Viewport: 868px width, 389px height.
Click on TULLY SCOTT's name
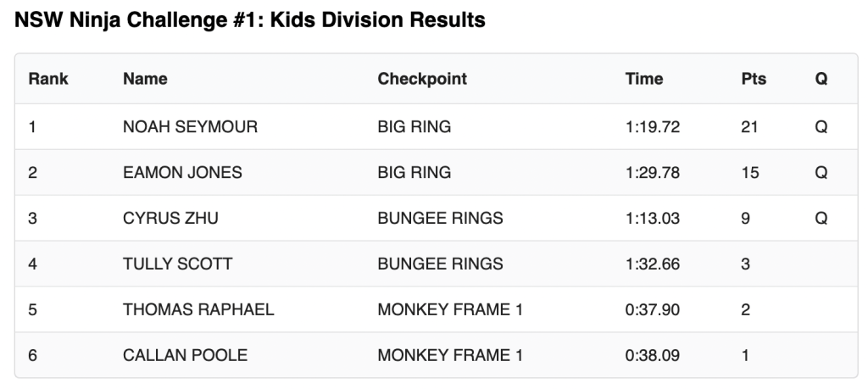[x=177, y=264]
